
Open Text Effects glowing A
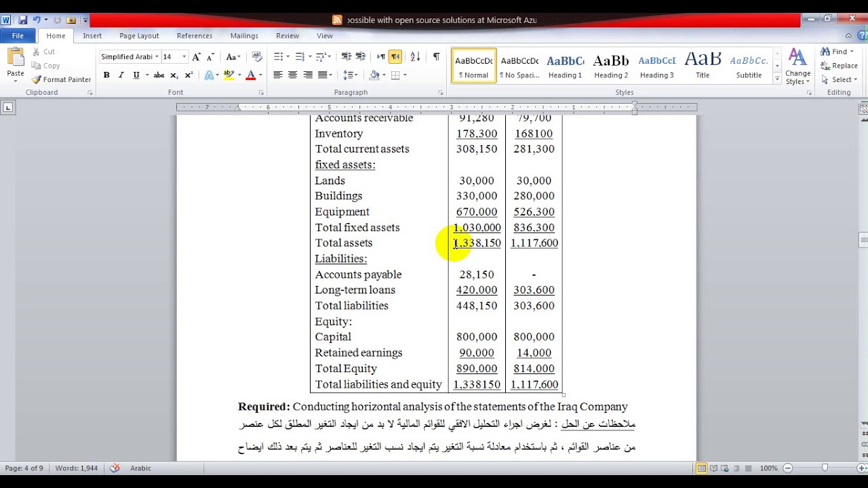click(x=209, y=75)
